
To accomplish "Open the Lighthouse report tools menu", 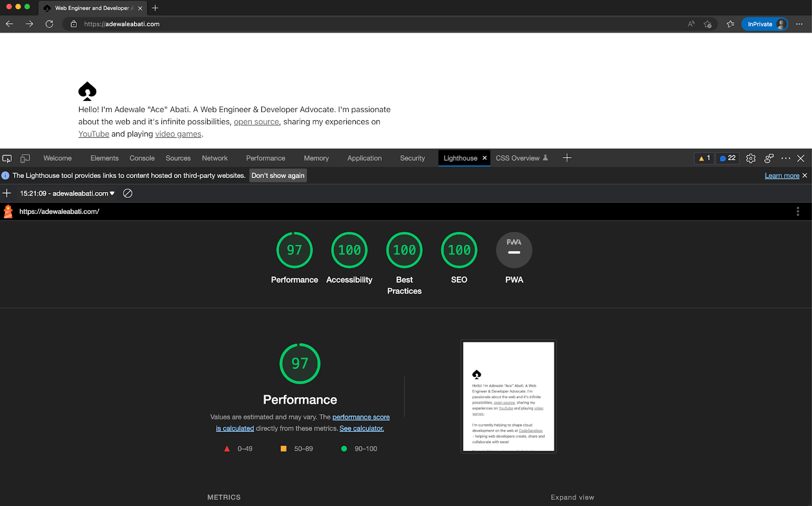I will (x=798, y=211).
